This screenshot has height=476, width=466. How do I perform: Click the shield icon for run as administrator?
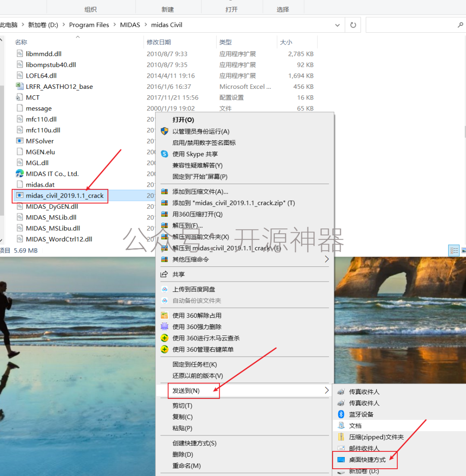[164, 131]
